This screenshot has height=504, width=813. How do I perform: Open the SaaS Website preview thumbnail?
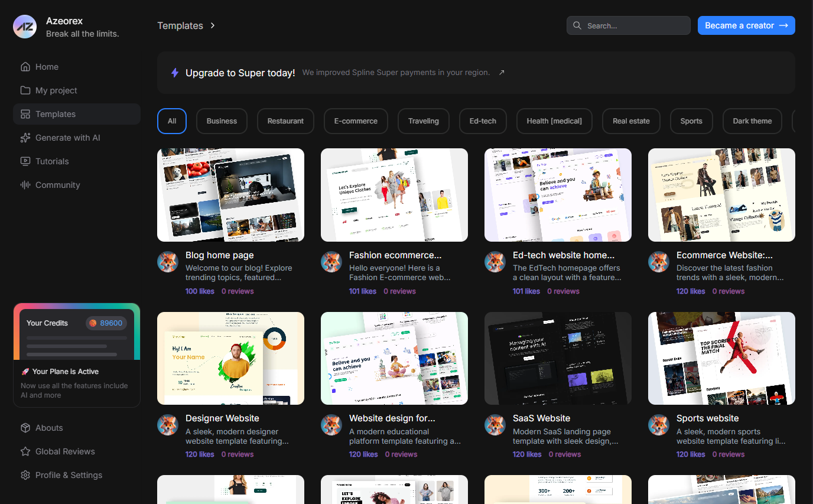click(558, 358)
